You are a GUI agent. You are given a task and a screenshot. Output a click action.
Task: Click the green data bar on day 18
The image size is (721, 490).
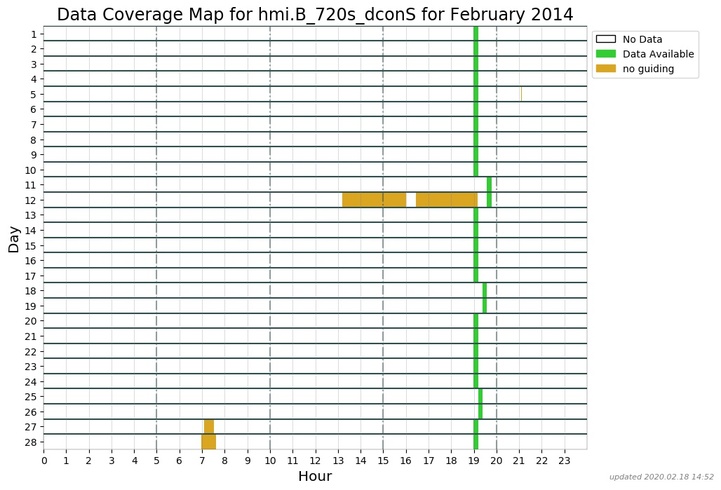pos(485,291)
